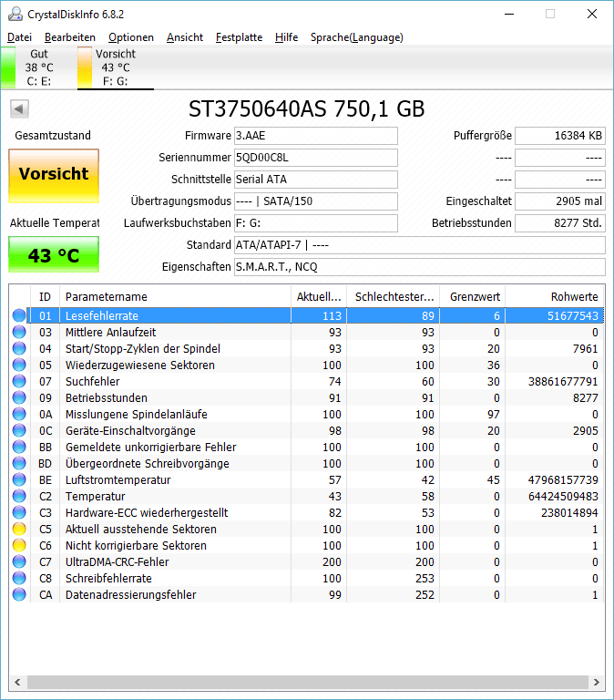Open the Sprache(Language) menu

coord(357,37)
